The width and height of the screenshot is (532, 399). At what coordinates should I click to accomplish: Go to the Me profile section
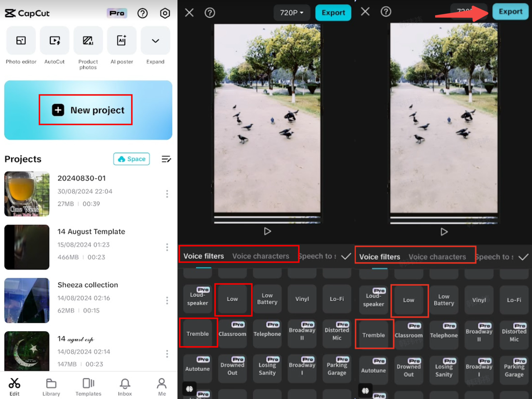[161, 387]
